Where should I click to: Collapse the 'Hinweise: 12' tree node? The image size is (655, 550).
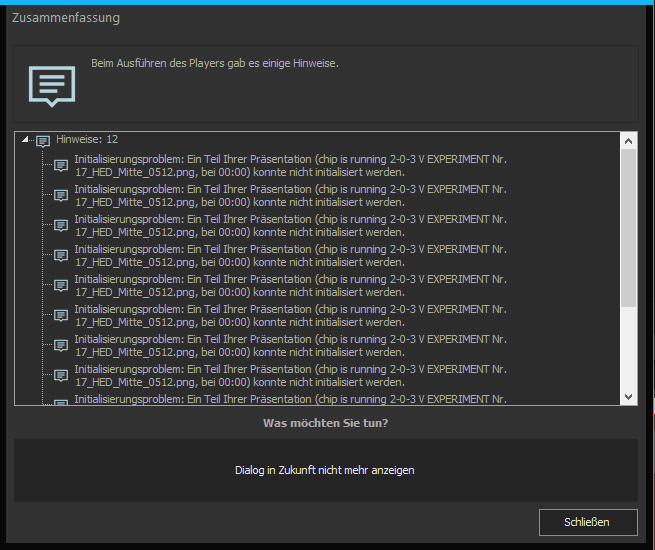[x=26, y=141]
